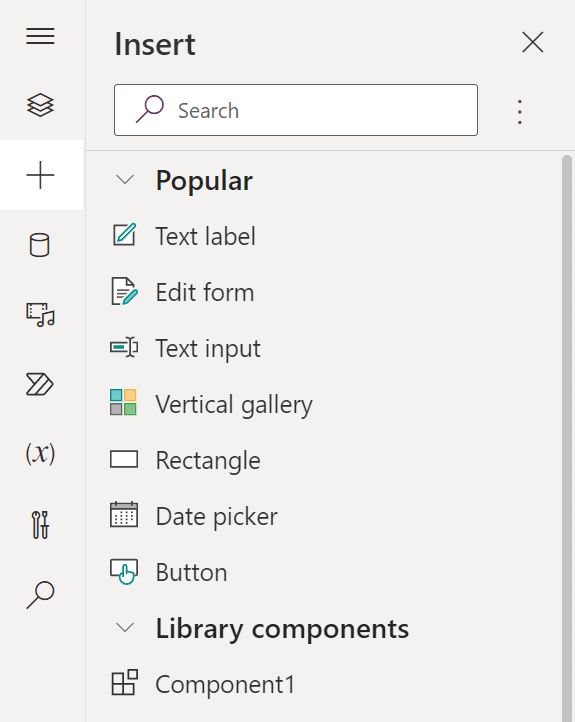Open the Power Automate icon

pyautogui.click(x=40, y=384)
